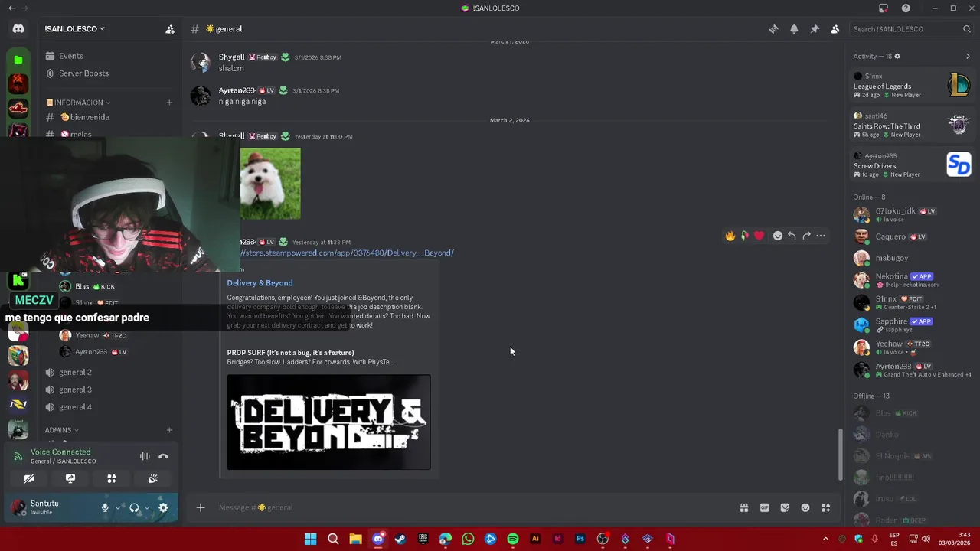Open the white dog image attachment
This screenshot has height=551, width=980.
(270, 184)
